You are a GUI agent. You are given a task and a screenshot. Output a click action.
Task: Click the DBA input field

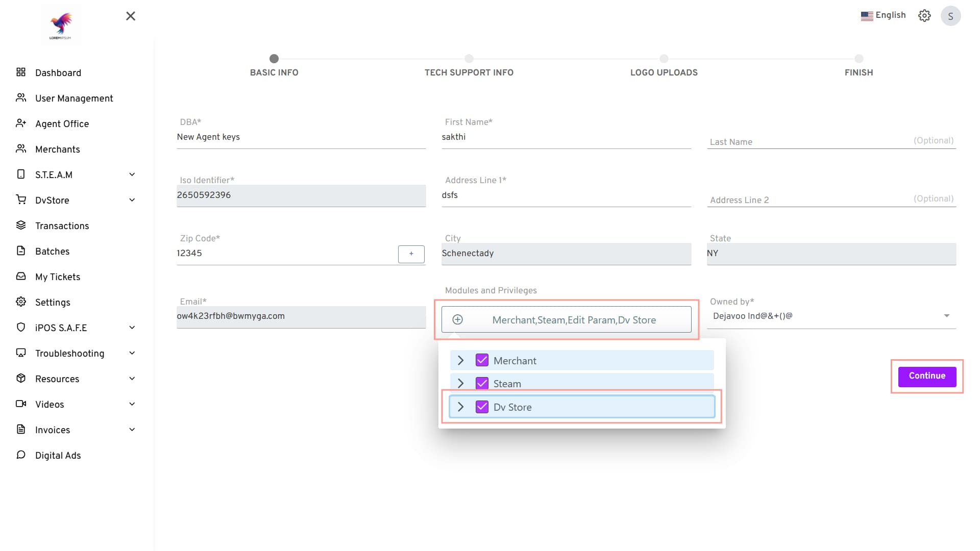pyautogui.click(x=301, y=137)
